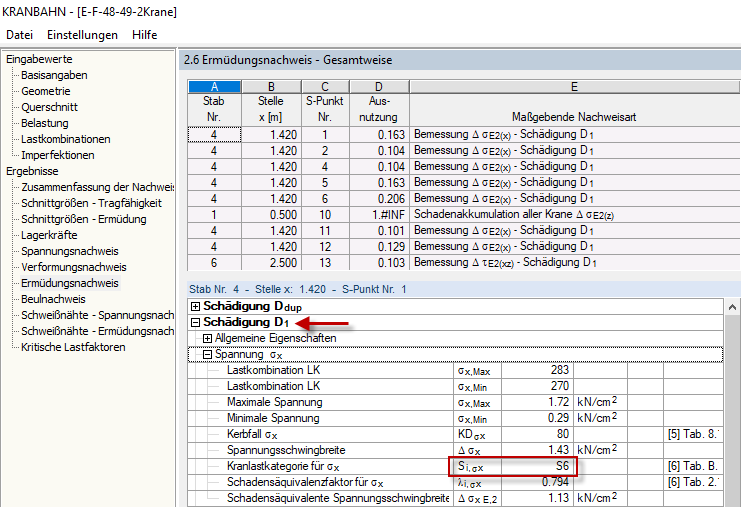The width and height of the screenshot is (741, 507).
Task: Click the details panel scroll-up arrow
Action: (x=732, y=307)
